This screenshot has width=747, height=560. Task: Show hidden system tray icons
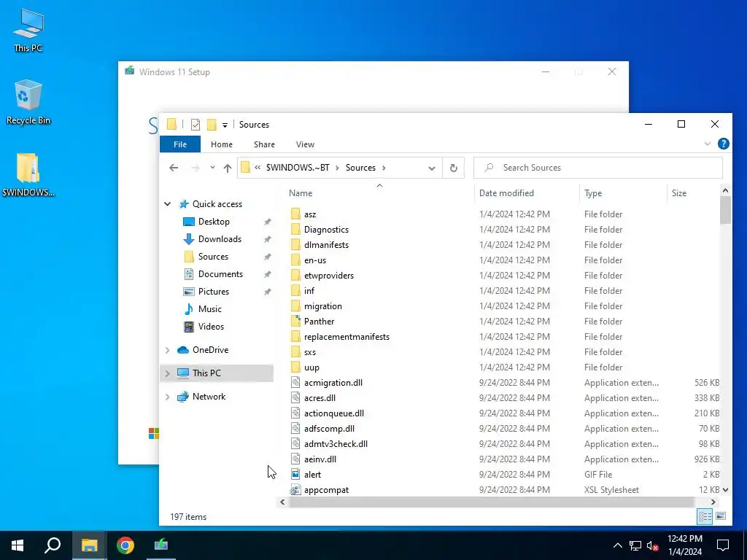click(617, 545)
